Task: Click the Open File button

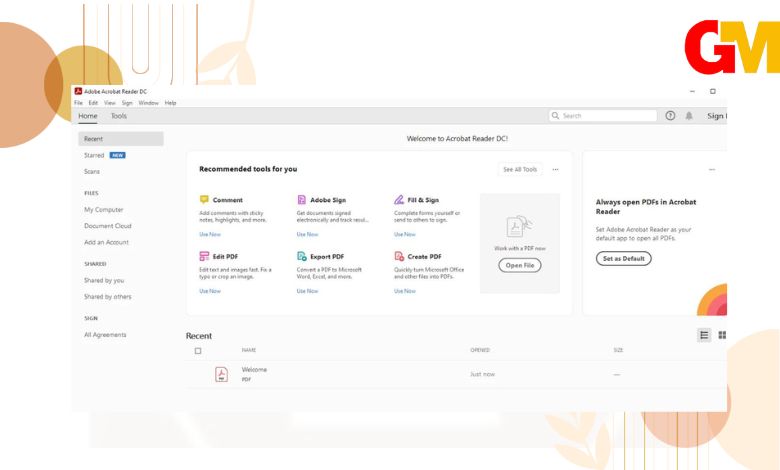Action: (520, 265)
